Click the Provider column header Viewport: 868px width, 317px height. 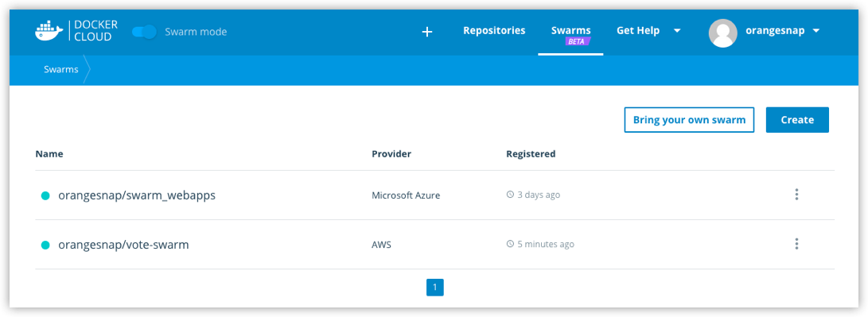(x=391, y=154)
